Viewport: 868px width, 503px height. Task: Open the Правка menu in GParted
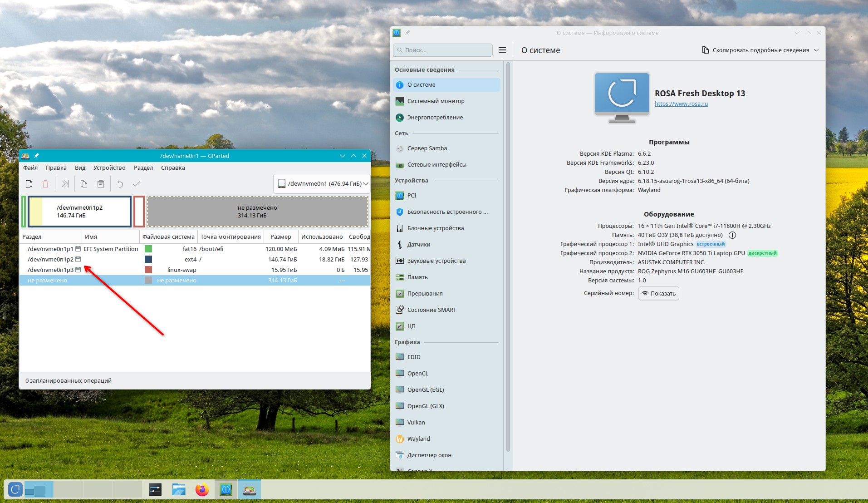pos(56,168)
